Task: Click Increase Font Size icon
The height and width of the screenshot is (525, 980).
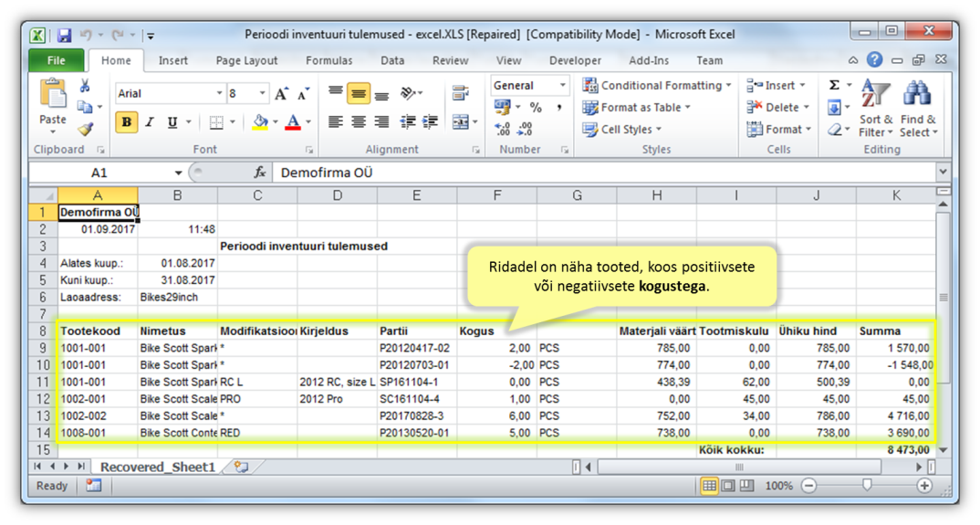Action: pos(281,94)
